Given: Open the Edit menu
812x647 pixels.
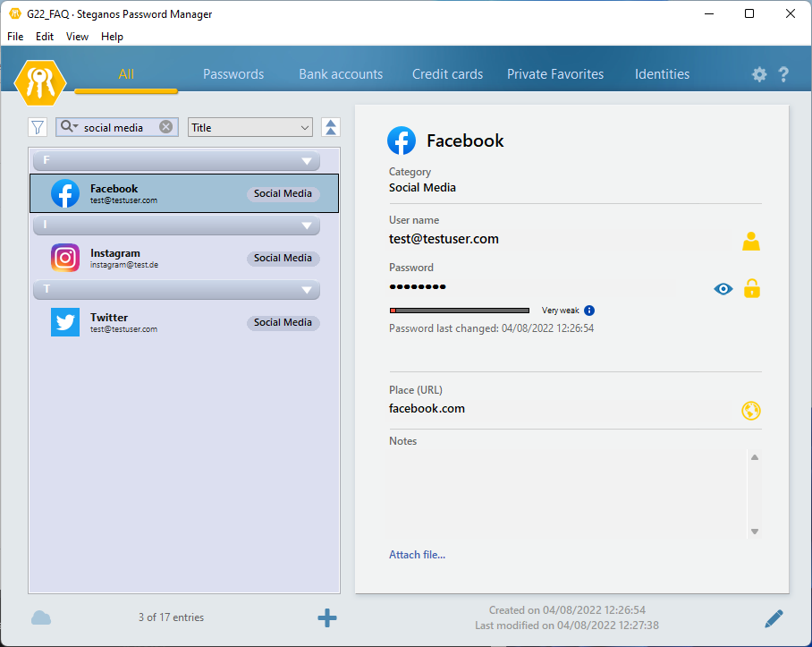Looking at the screenshot, I should tap(45, 37).
